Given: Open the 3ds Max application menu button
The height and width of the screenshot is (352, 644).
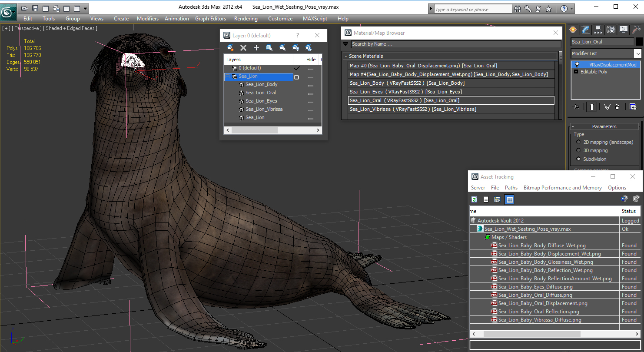Looking at the screenshot, I should [x=8, y=12].
